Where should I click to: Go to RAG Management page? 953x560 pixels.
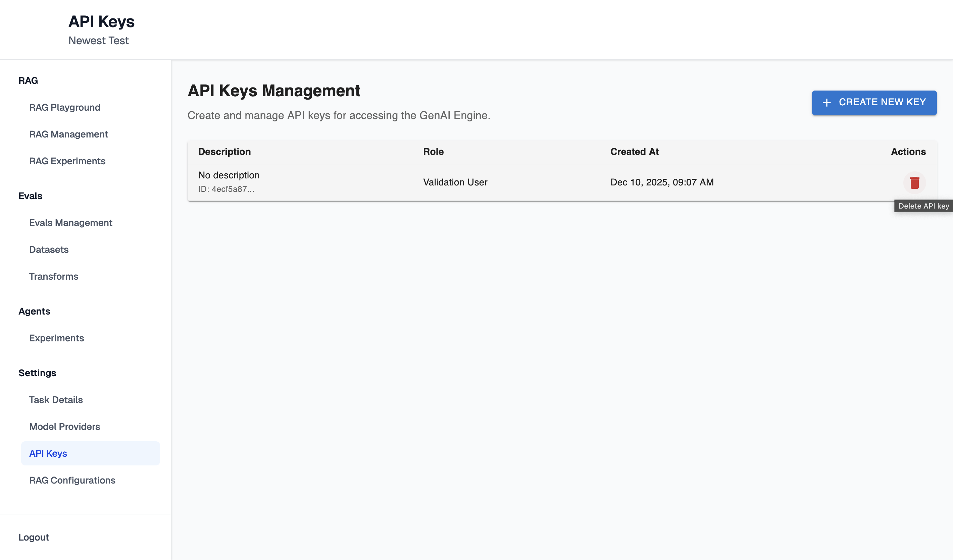[68, 134]
